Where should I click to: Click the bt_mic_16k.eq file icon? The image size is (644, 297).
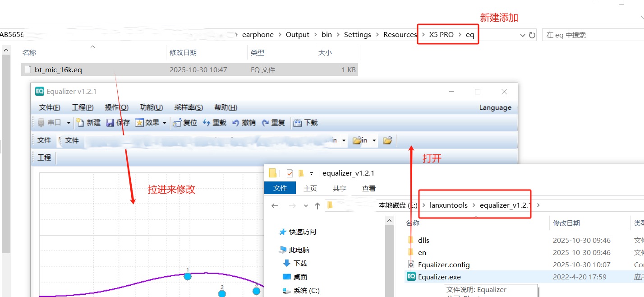tap(28, 70)
